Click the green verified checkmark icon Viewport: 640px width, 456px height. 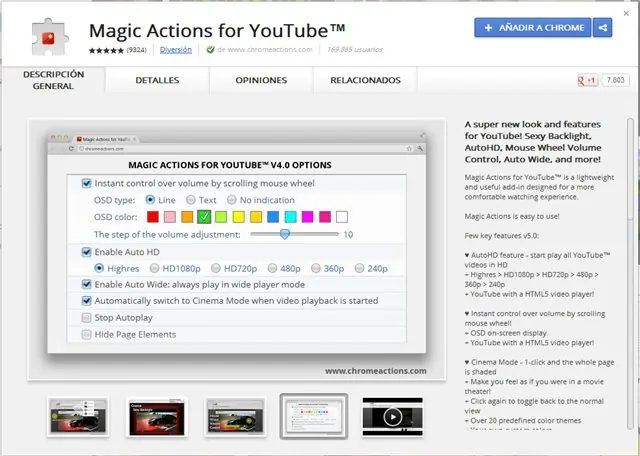pos(210,50)
